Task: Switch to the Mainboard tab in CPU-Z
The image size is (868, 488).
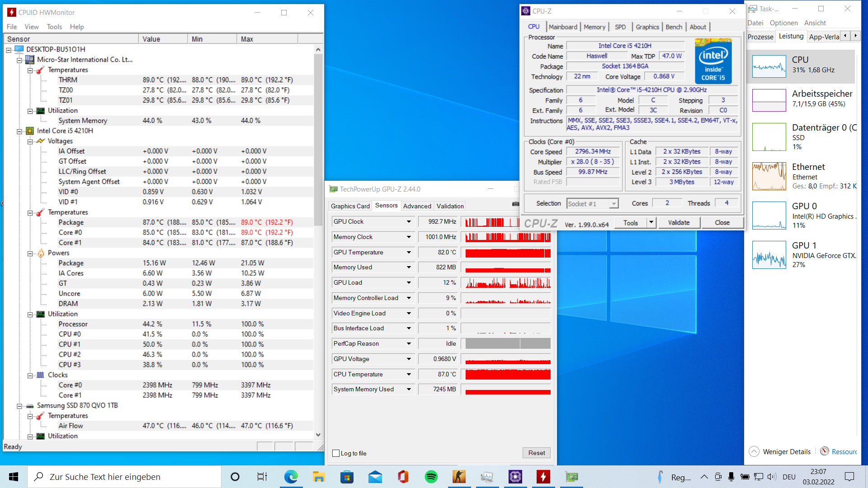Action: pos(562,27)
